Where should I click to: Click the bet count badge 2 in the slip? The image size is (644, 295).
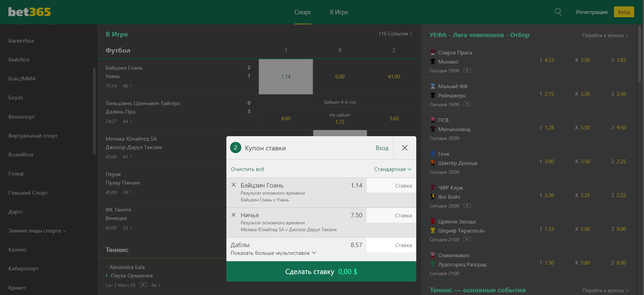coord(236,148)
